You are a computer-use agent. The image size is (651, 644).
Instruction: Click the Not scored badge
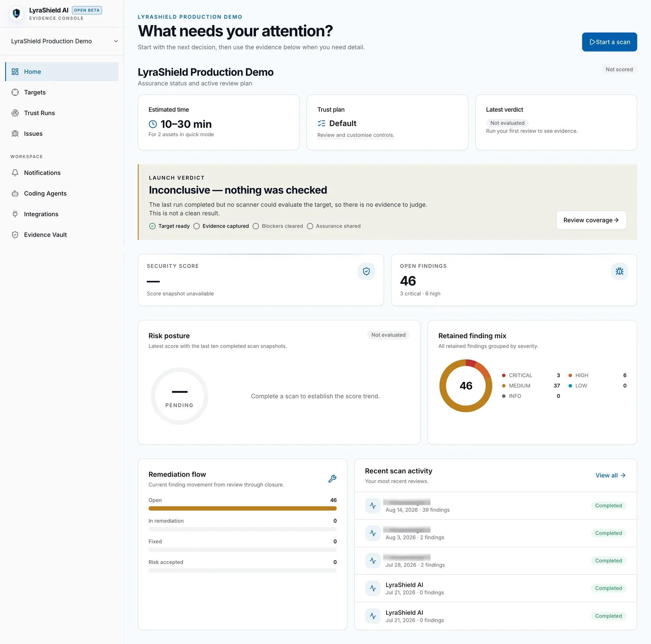click(619, 70)
